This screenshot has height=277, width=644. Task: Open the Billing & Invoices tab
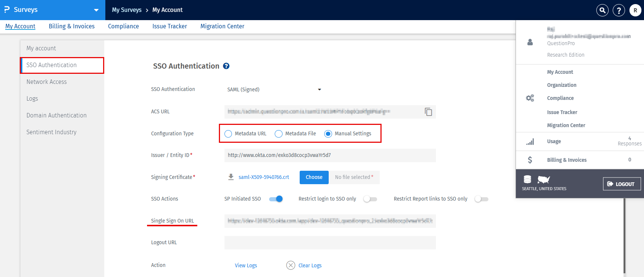pyautogui.click(x=71, y=26)
